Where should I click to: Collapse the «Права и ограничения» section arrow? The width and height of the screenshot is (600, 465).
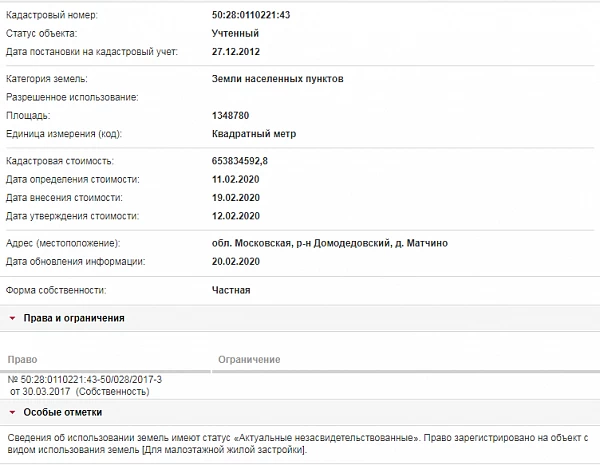[11, 318]
